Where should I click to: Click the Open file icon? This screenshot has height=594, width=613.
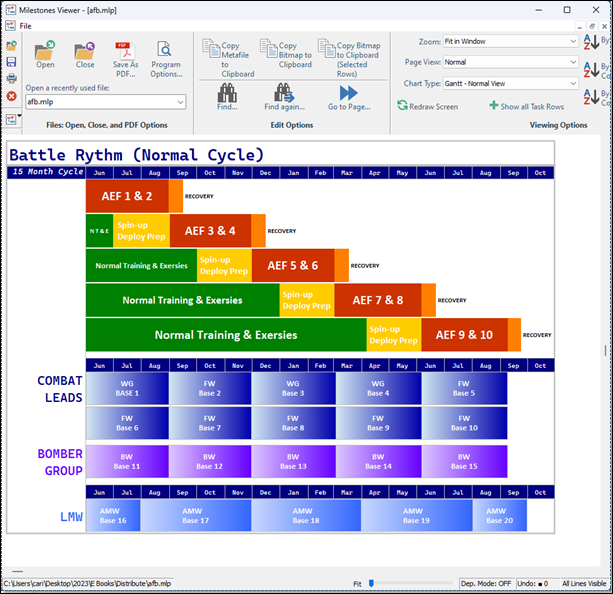(x=45, y=52)
